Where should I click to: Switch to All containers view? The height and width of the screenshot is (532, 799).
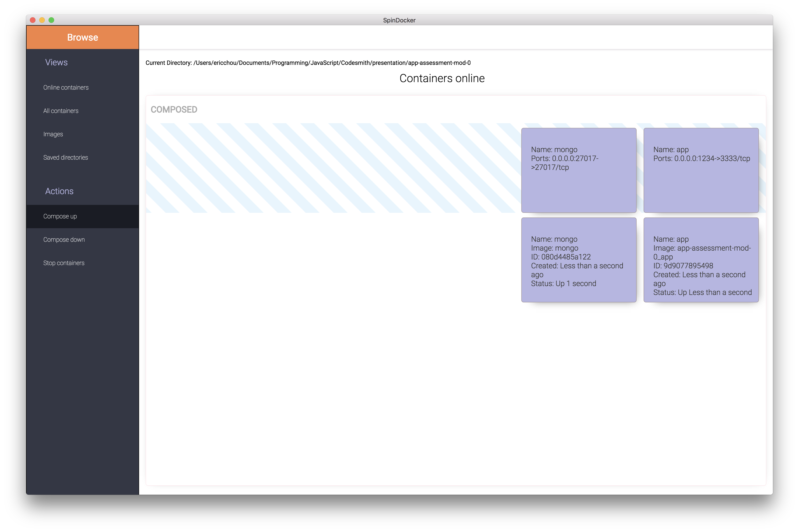pyautogui.click(x=82, y=111)
